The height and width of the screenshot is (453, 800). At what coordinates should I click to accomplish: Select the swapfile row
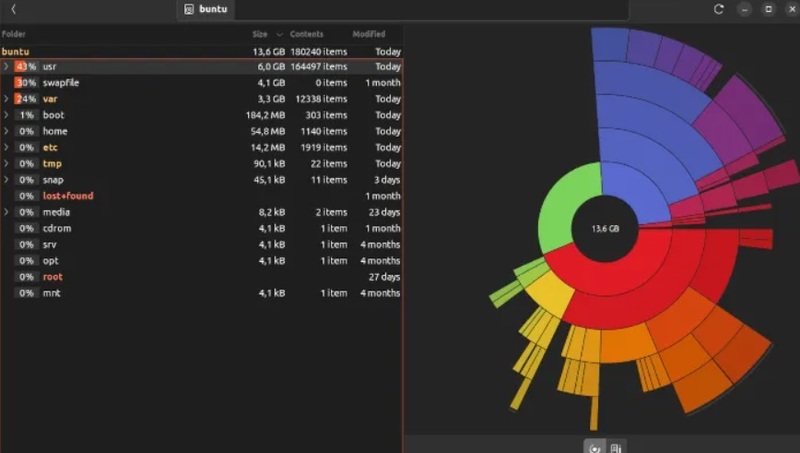coord(202,83)
